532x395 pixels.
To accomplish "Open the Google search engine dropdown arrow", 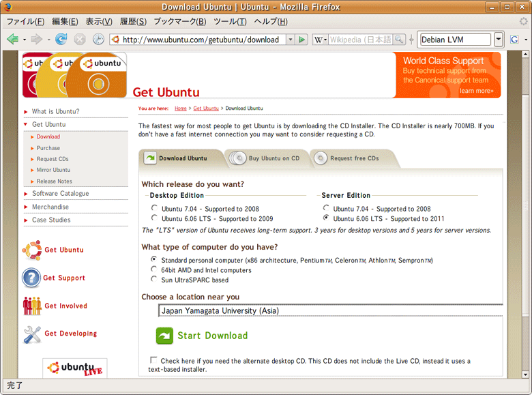I will 526,40.
